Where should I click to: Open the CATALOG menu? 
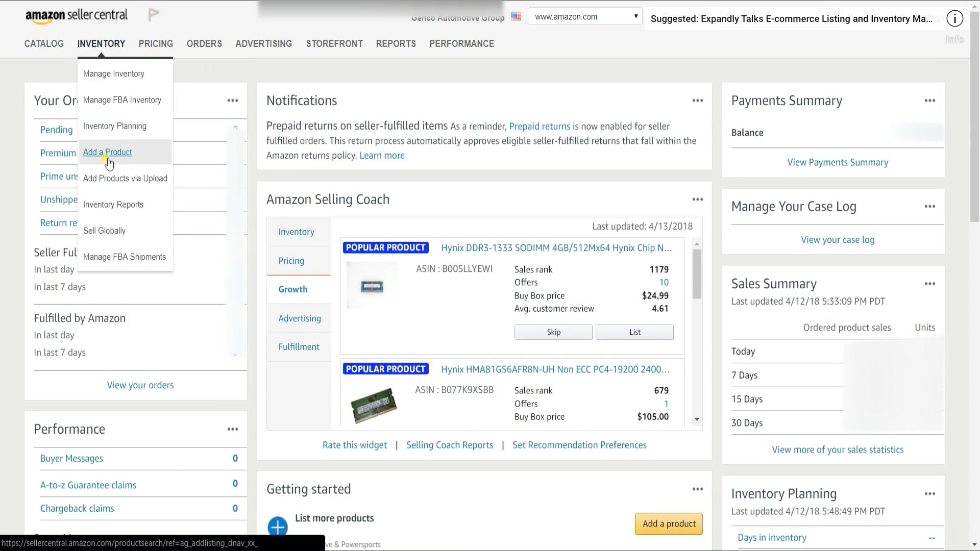click(x=44, y=44)
